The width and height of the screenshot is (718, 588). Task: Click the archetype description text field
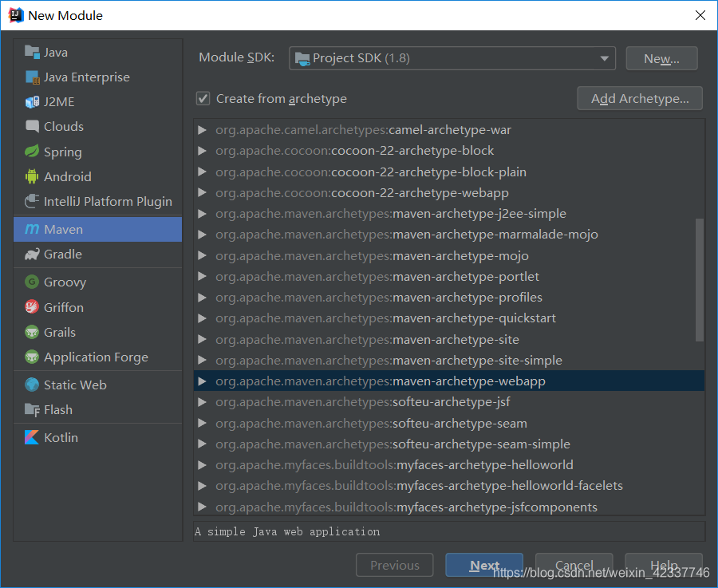(x=448, y=531)
